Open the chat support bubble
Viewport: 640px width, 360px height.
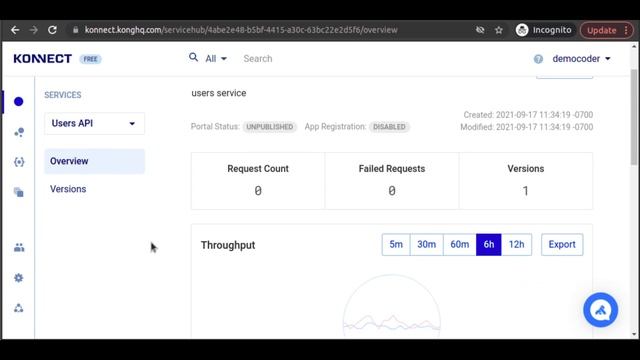[600, 310]
